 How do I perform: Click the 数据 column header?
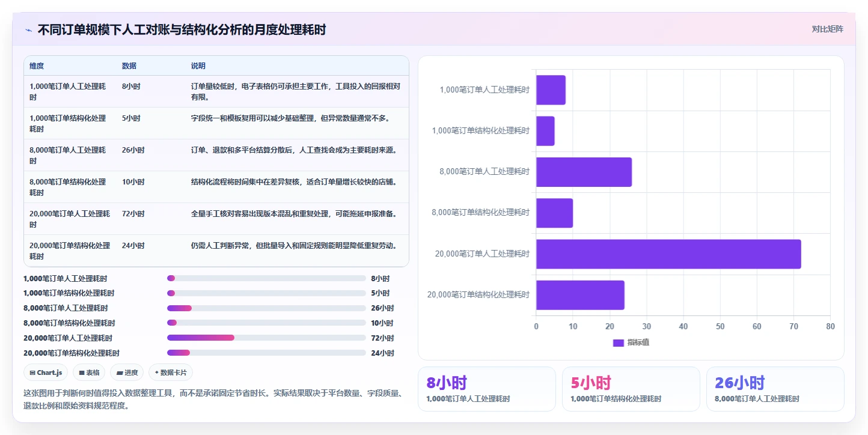point(129,66)
